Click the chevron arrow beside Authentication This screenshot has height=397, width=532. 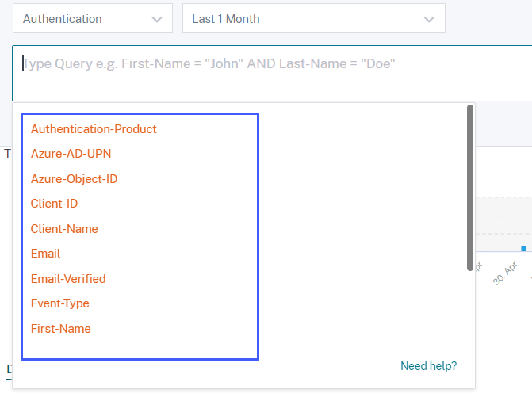pos(158,18)
